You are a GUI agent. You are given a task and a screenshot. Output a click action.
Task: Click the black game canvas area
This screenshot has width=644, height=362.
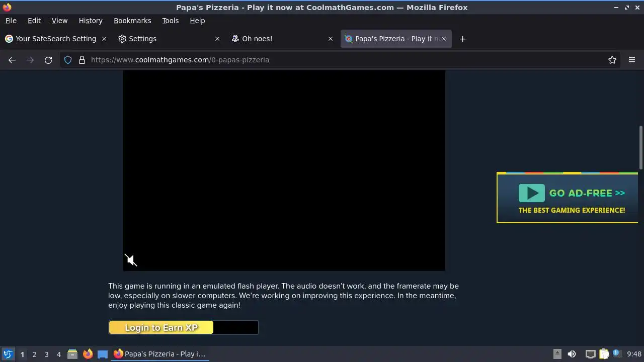click(284, 170)
